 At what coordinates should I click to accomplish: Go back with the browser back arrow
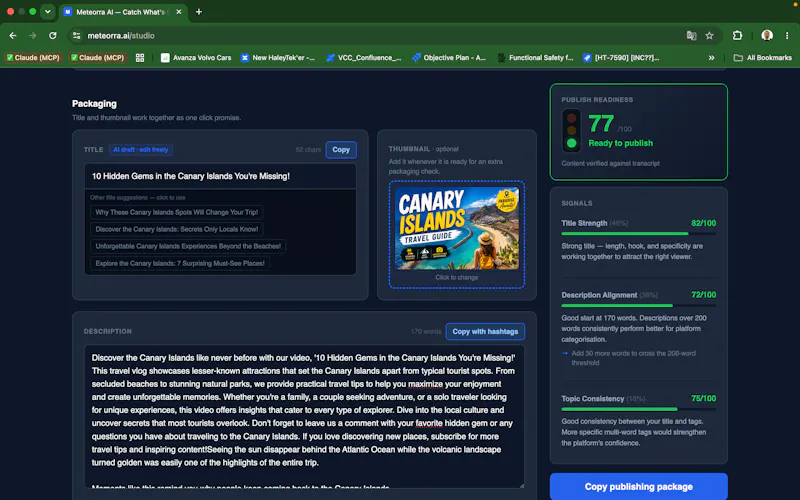point(13,36)
